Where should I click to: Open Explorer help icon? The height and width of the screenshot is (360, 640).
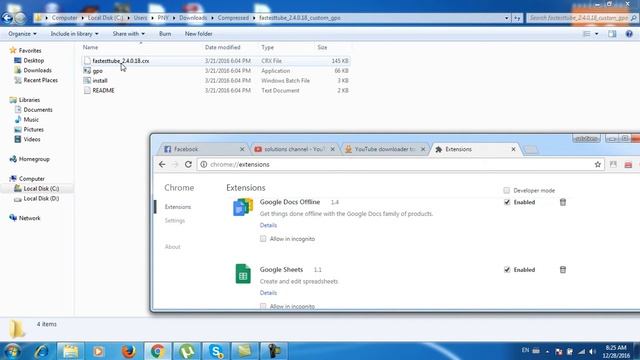[629, 34]
